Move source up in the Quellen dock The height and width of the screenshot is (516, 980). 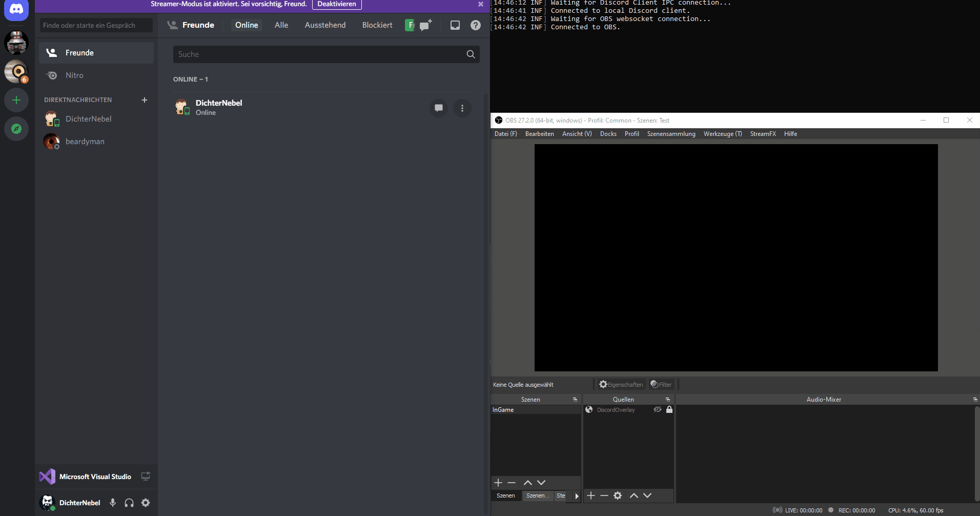point(634,495)
